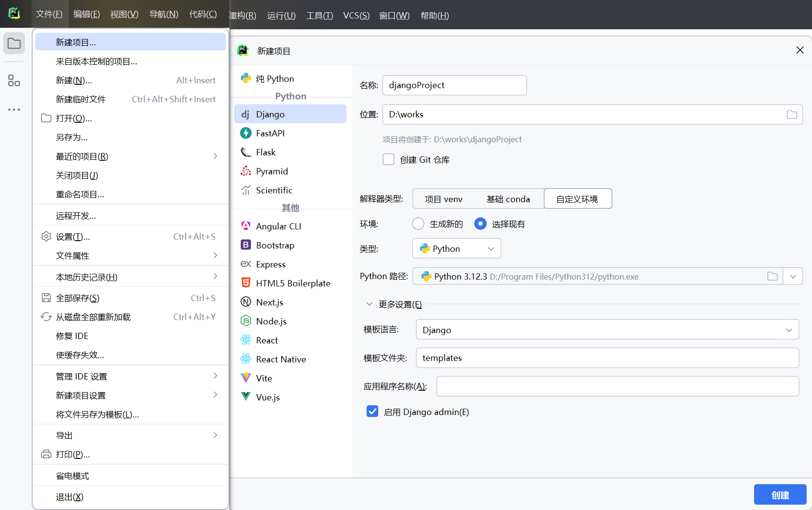Click the Bootstrap B icon
Screen dimensions: 812x510
pyautogui.click(x=246, y=245)
